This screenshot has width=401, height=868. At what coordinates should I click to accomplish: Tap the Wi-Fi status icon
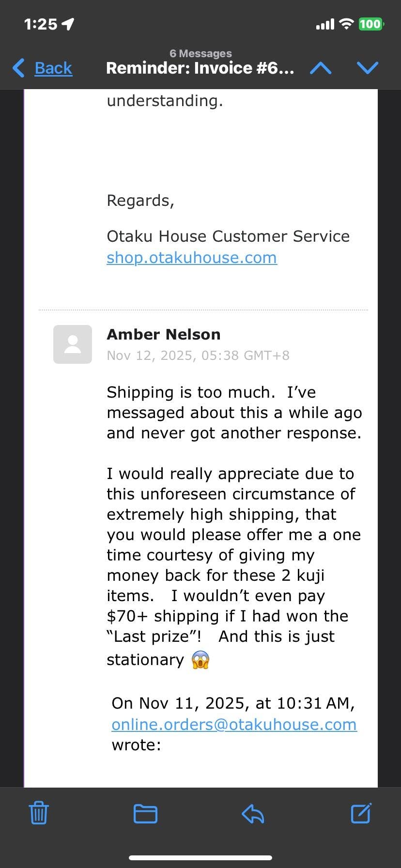point(346,24)
